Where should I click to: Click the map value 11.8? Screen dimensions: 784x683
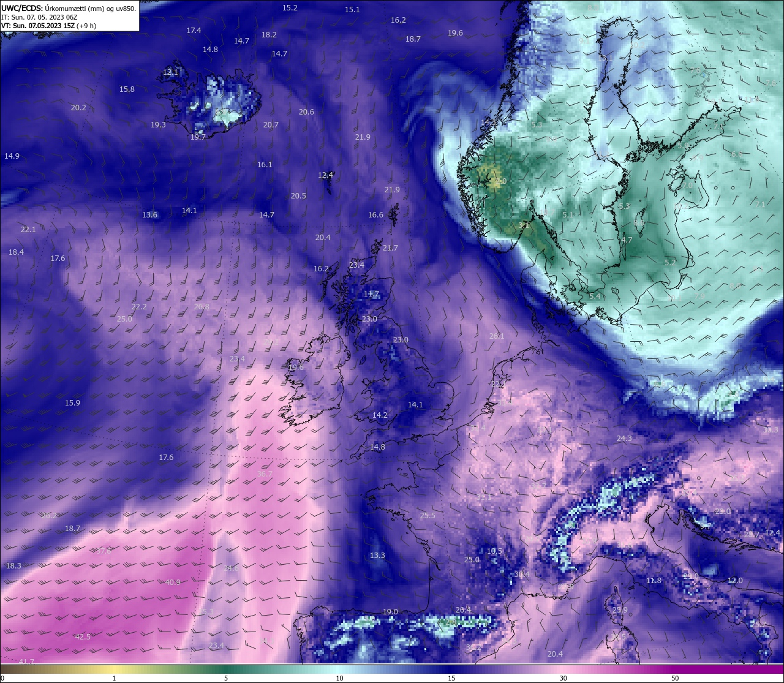[x=654, y=581]
